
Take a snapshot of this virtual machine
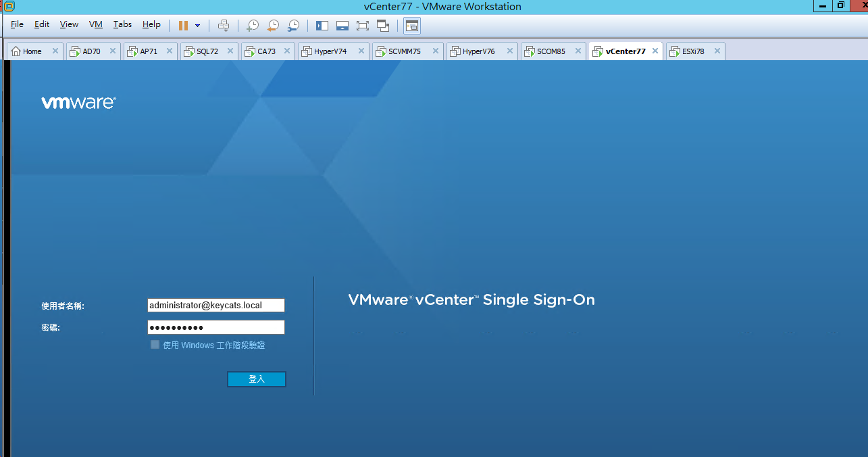coord(252,26)
